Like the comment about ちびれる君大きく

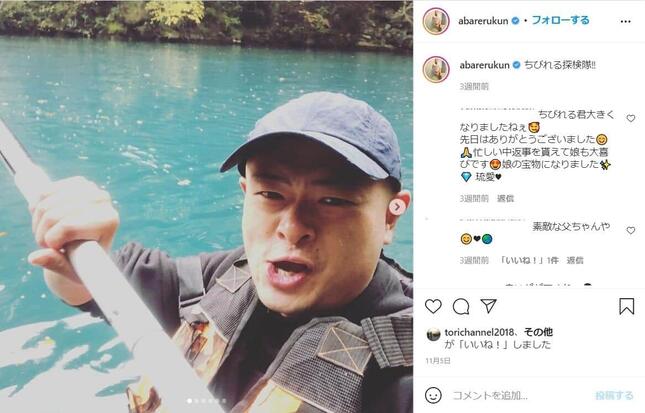(631, 118)
